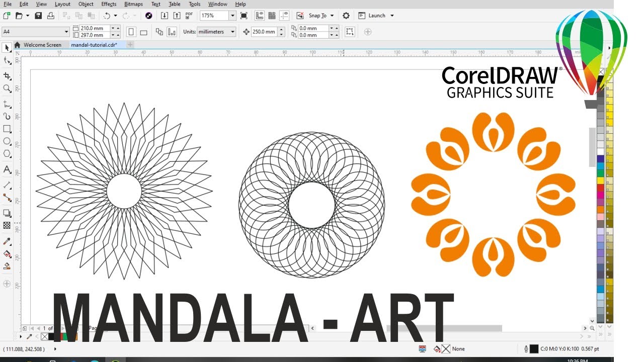The height and width of the screenshot is (362, 644).
Task: Toggle treat as filled option
Action: (x=350, y=32)
